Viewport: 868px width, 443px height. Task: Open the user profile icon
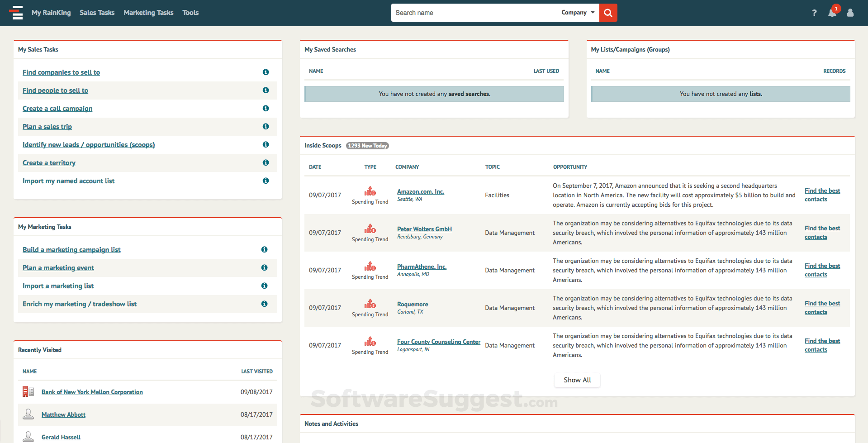[x=850, y=13]
